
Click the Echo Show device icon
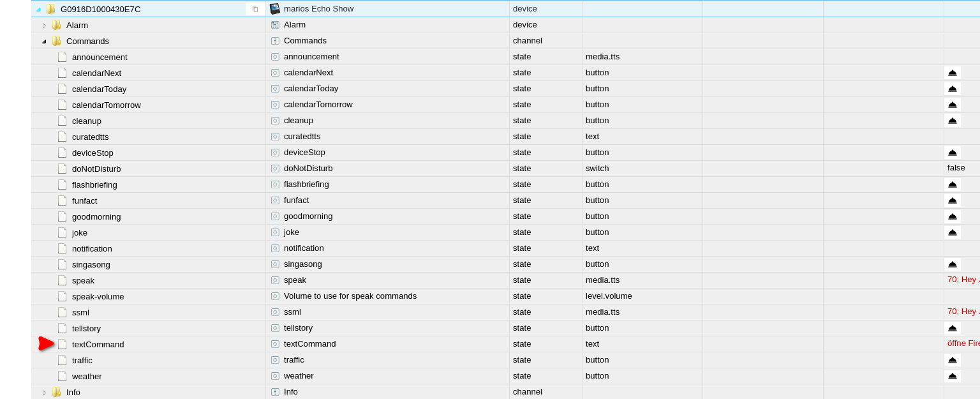[275, 8]
